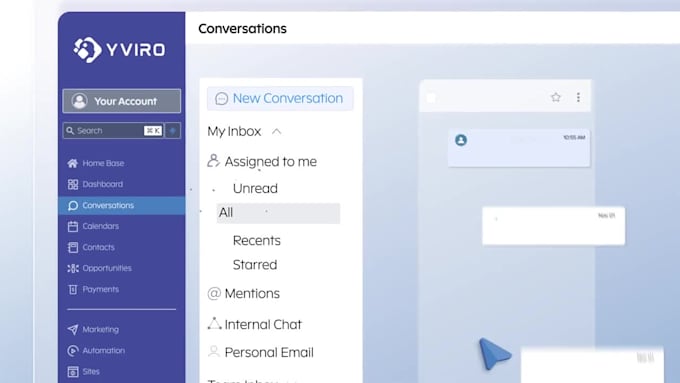Click the Contacts book icon
680x383 pixels.
(72, 247)
